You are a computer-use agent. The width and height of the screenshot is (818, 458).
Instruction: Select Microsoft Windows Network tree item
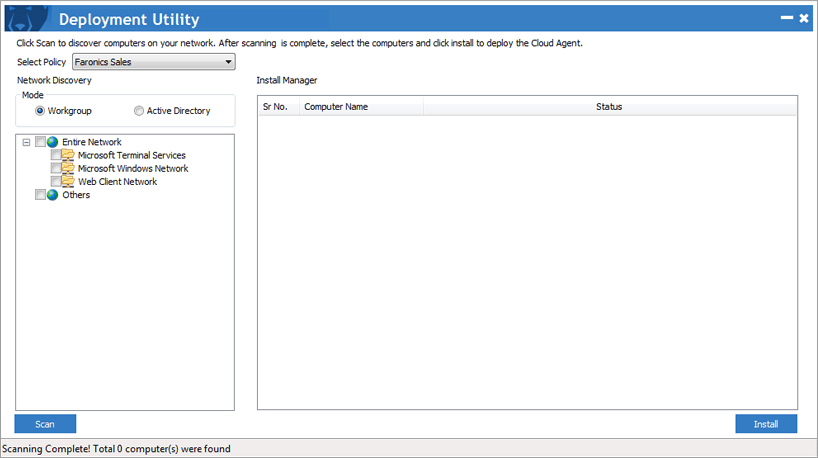click(x=133, y=168)
